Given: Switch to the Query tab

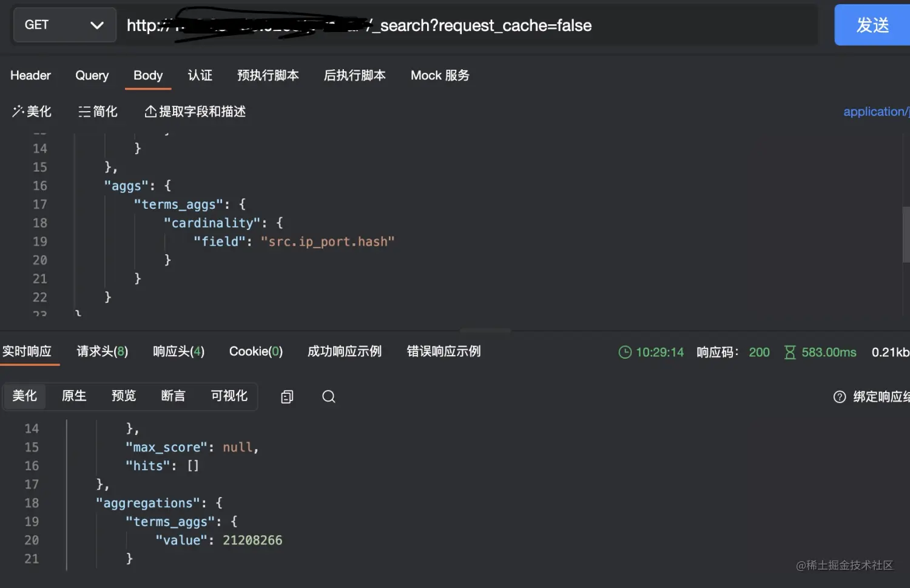Looking at the screenshot, I should point(92,75).
